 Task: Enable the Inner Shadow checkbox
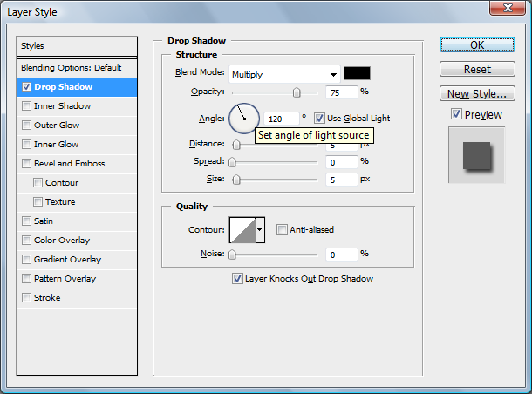26,105
